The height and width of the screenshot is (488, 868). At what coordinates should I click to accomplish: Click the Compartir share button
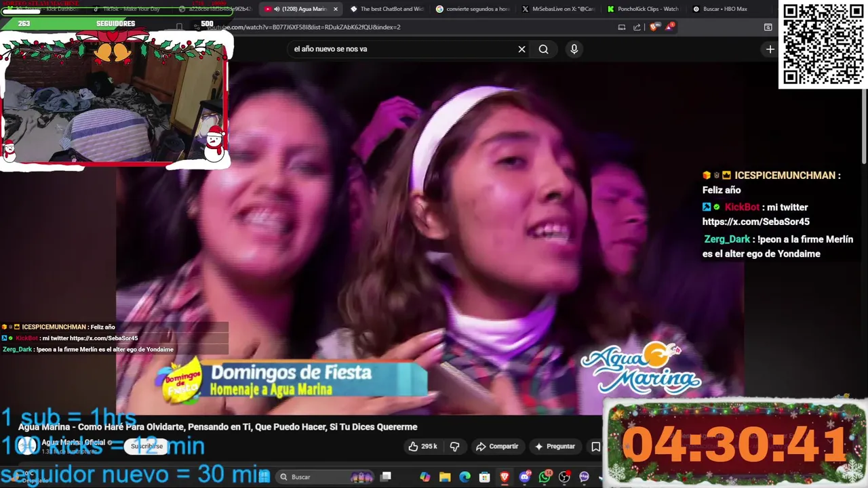497,446
